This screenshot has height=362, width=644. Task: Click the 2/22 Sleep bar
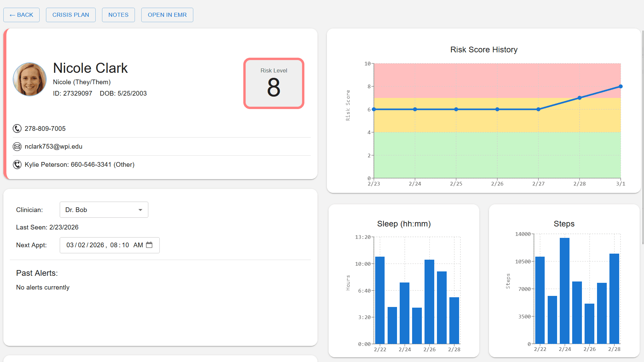[x=380, y=300]
